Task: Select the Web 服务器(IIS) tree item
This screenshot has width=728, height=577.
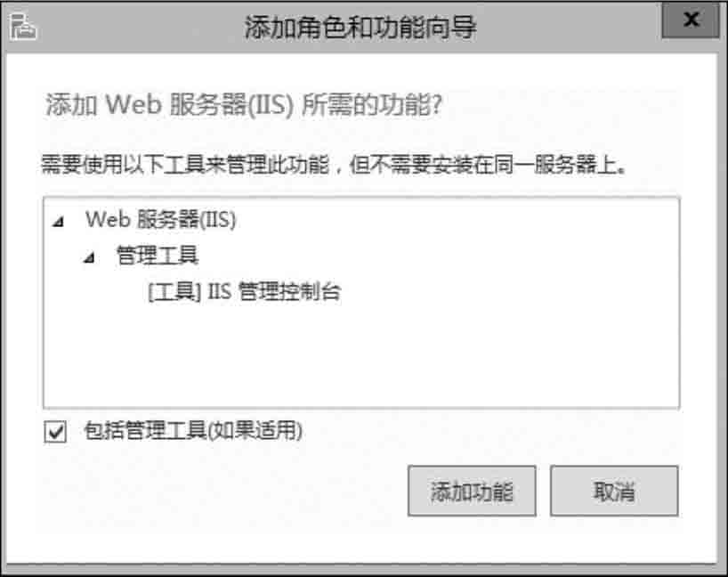Action: (x=161, y=220)
